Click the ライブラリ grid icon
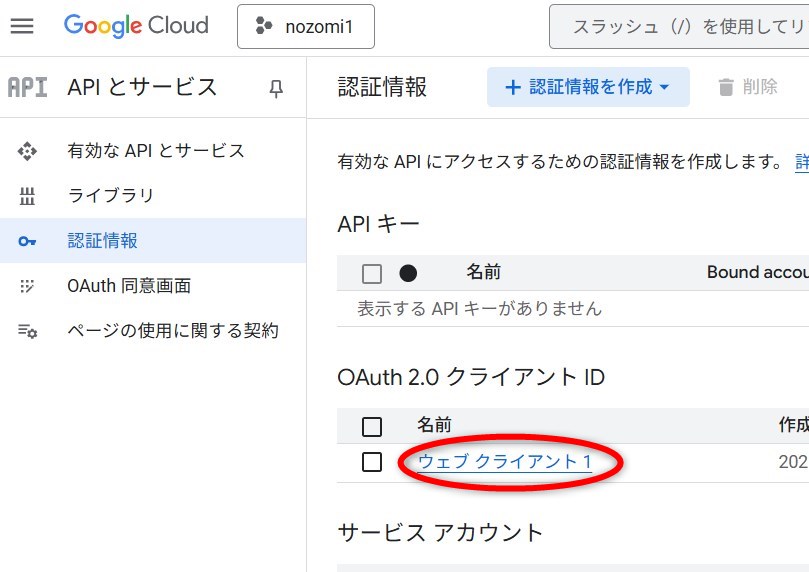Viewport: 809px width, 572px height. click(27, 196)
